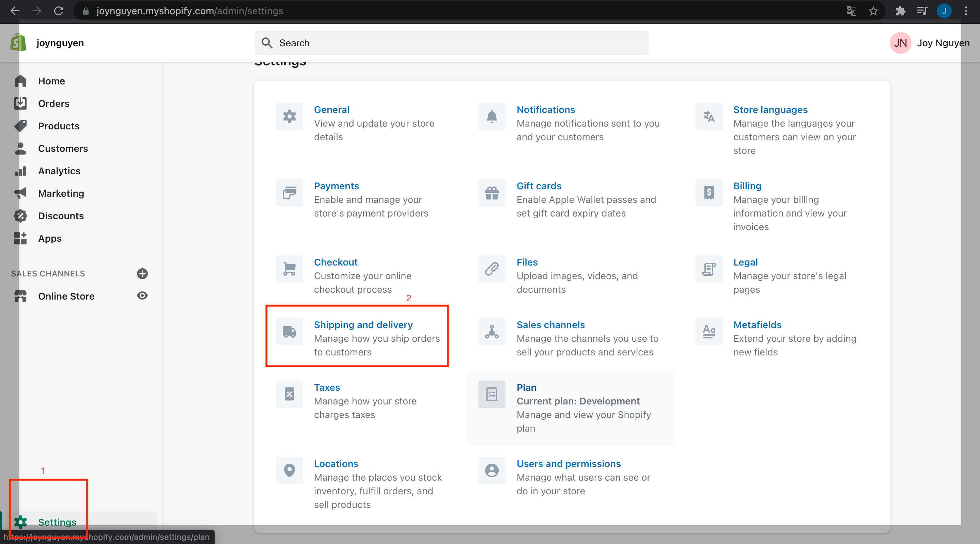Click the Legal document icon

click(709, 269)
